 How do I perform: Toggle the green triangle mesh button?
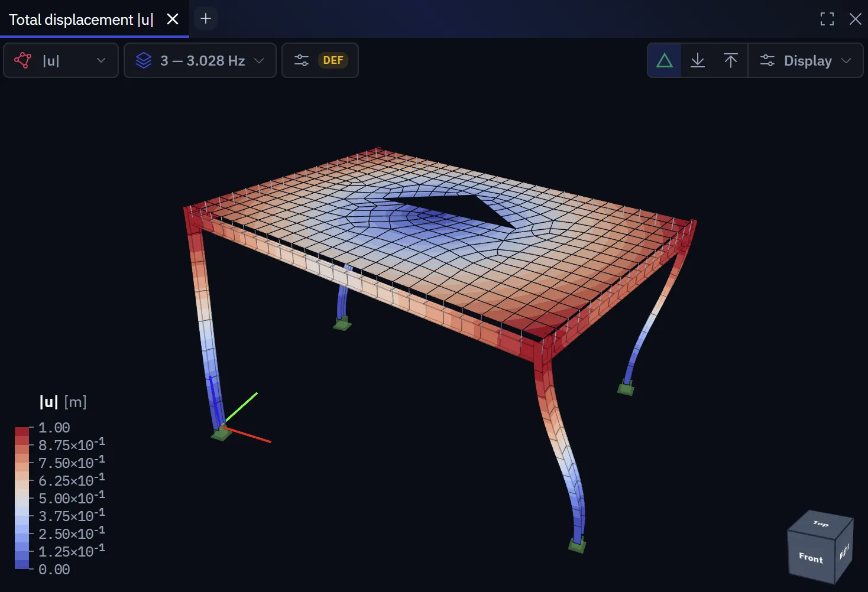click(665, 60)
